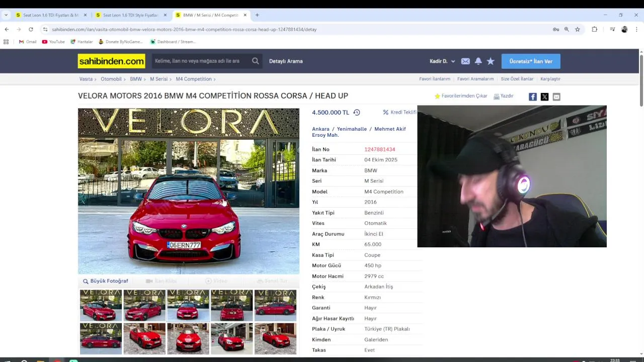Open the new tab plus button
644x362 pixels.
pos(257,15)
